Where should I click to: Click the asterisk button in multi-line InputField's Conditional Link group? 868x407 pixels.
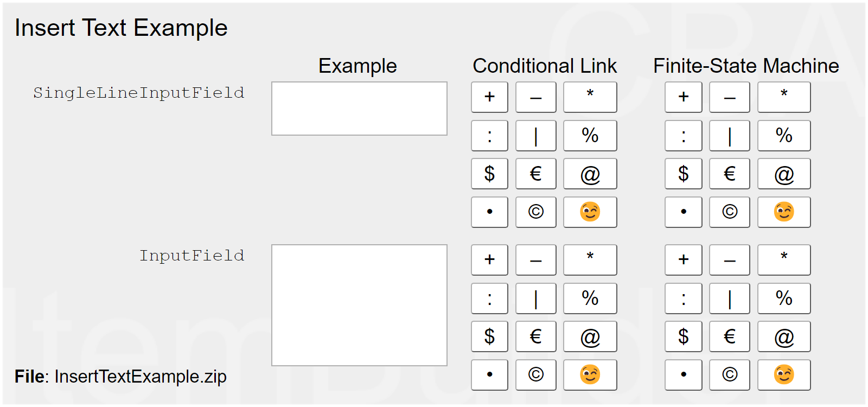coord(590,260)
